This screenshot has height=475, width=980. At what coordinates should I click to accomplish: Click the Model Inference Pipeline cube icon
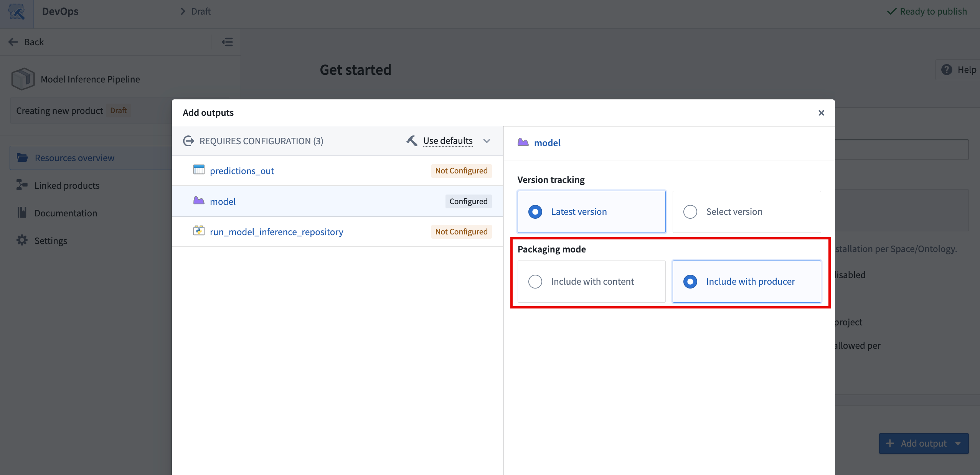(x=22, y=79)
